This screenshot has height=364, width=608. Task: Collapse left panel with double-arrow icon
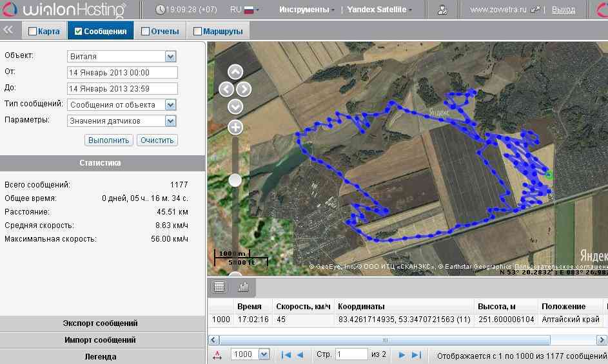9,30
